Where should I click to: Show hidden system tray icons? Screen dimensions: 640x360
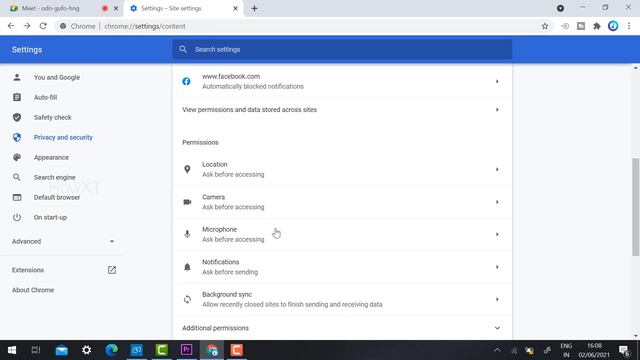click(x=497, y=350)
